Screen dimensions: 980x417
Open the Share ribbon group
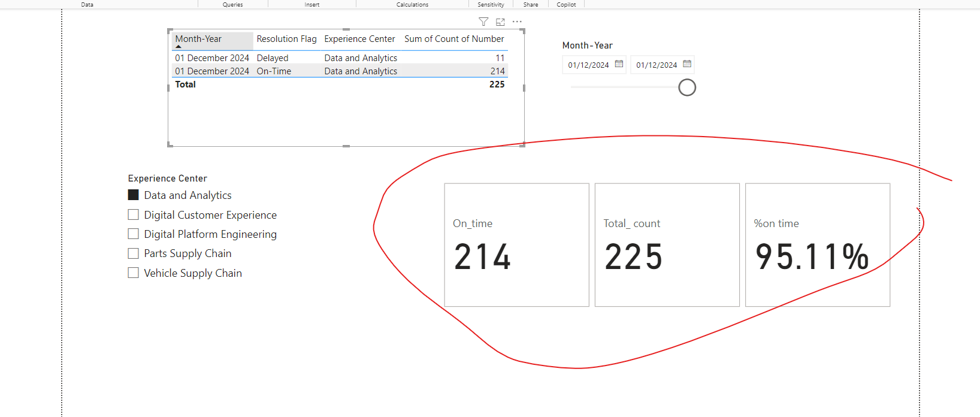(531, 4)
